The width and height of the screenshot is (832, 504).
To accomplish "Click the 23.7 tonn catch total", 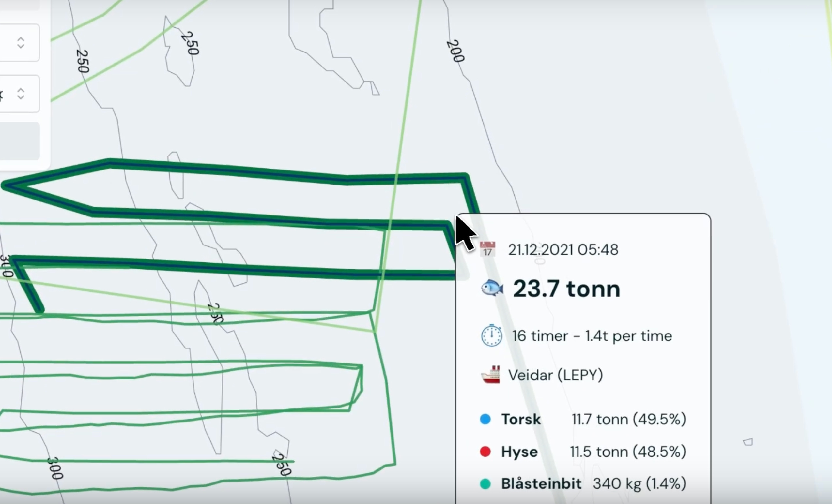I will (567, 289).
